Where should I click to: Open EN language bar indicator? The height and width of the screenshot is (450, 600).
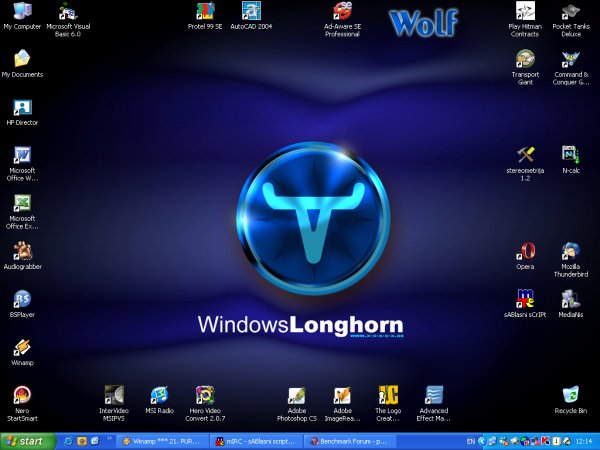pyautogui.click(x=471, y=442)
